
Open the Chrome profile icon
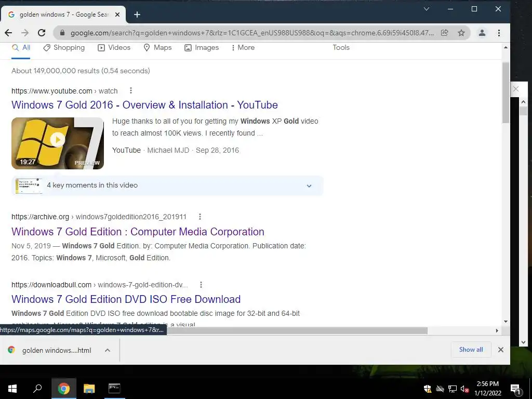(x=482, y=33)
